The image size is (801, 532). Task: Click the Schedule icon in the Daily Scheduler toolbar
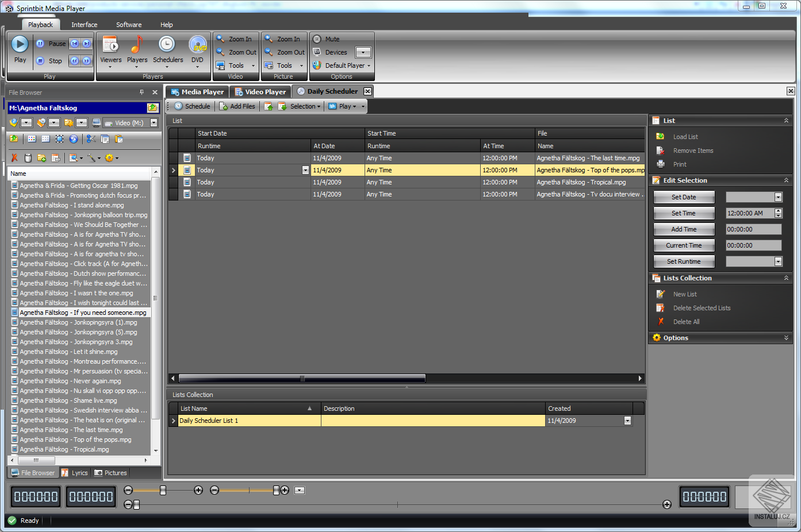(x=191, y=106)
